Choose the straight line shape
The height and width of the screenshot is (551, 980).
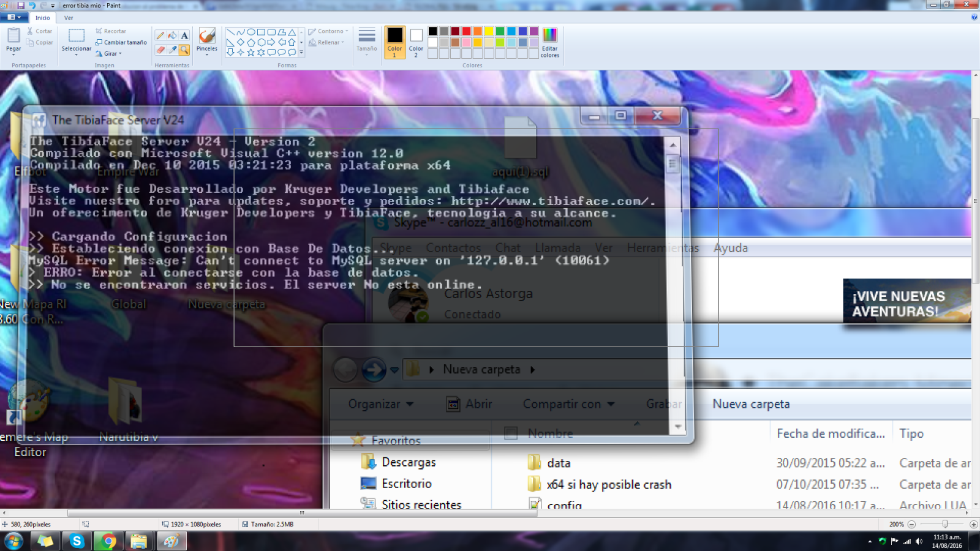pyautogui.click(x=230, y=32)
